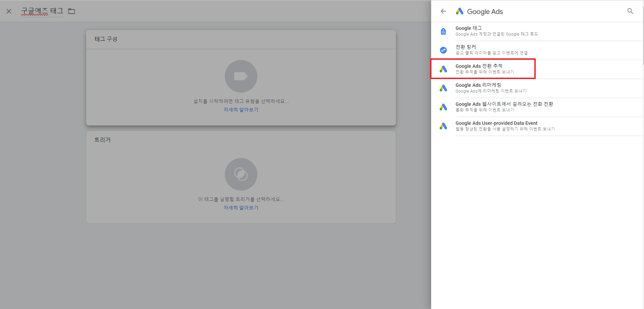
Task: Click the 태그 구성 heading
Action: 106,39
